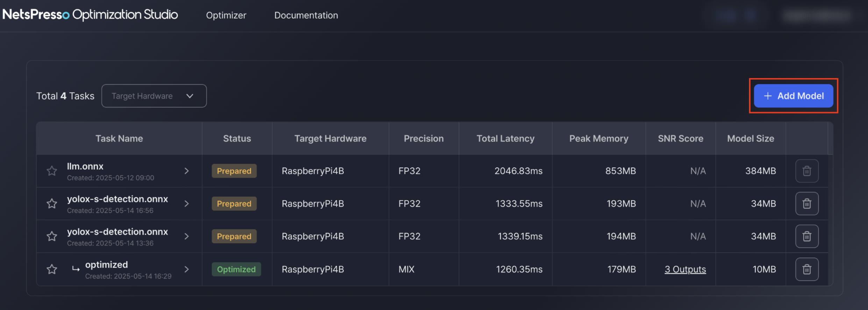The image size is (868, 310).
Task: Open the 3 Outputs SNR link
Action: point(685,269)
